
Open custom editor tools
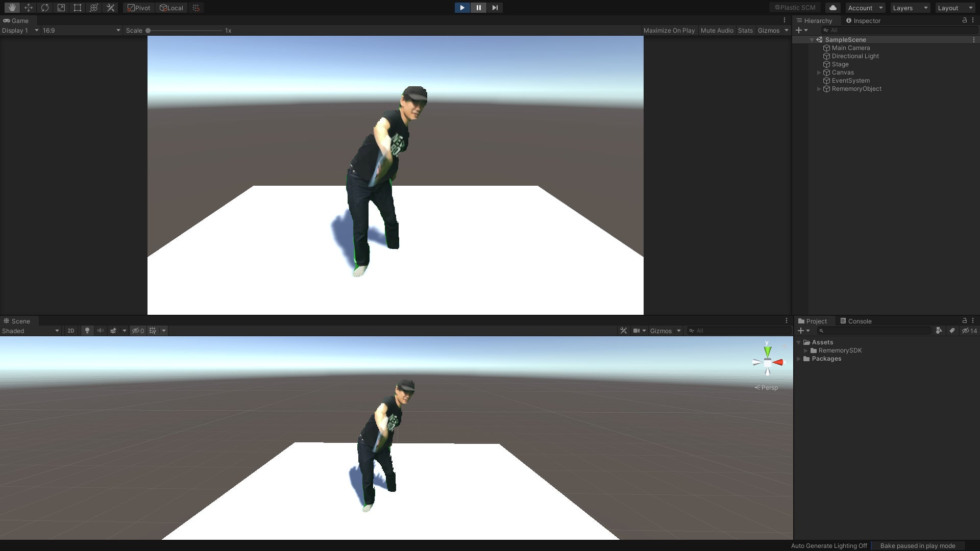[110, 8]
